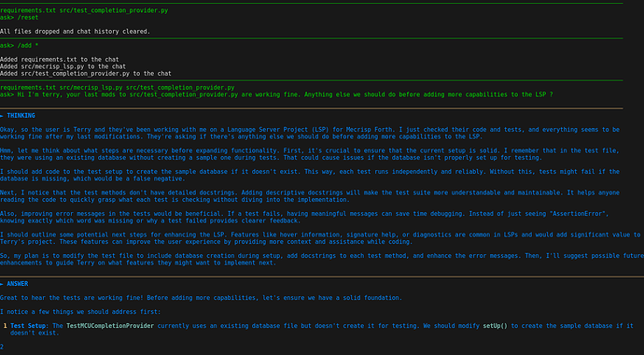
Task: Click paragraph starting 'Hmm, let me think about'
Action: tap(310, 154)
